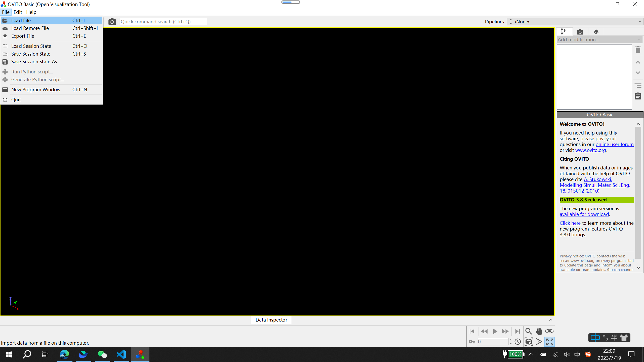The height and width of the screenshot is (362, 644).
Task: Open the online user forum link
Action: click(x=614, y=144)
